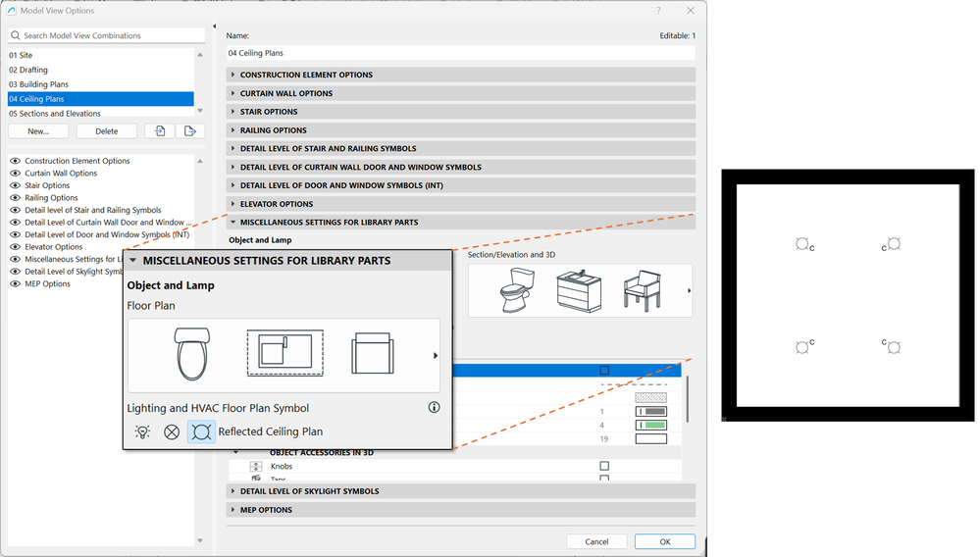The image size is (980, 557).
Task: Toggle eye for Detail level of Stair and Railing Symbols
Action: click(x=16, y=210)
